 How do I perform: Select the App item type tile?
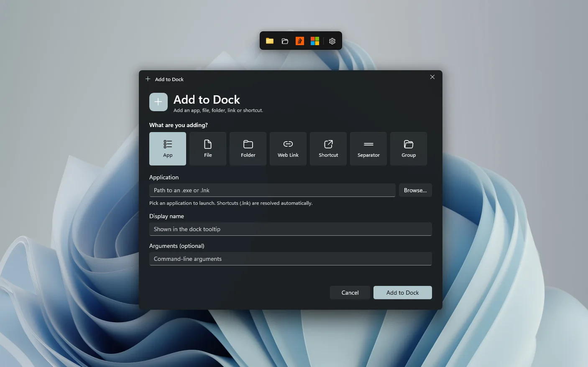(x=168, y=149)
